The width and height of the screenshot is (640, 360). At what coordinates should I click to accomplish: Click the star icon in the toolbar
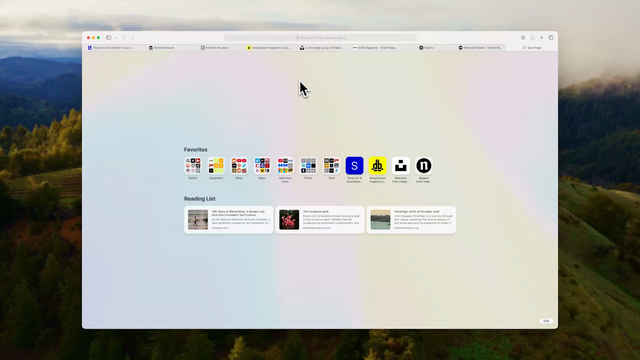[523, 38]
